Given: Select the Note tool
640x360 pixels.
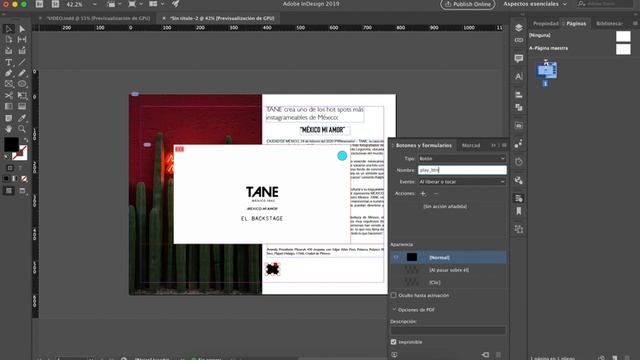Looking at the screenshot, I should 9,118.
